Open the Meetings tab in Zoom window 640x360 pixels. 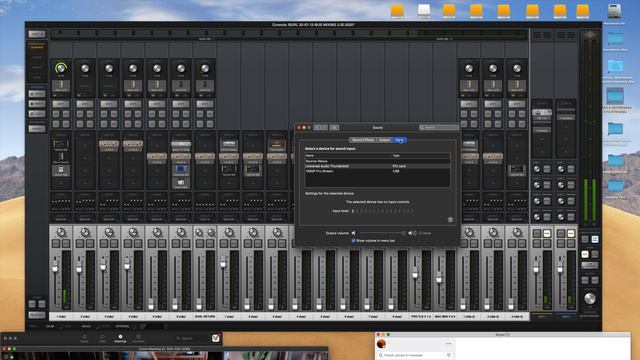(120, 338)
